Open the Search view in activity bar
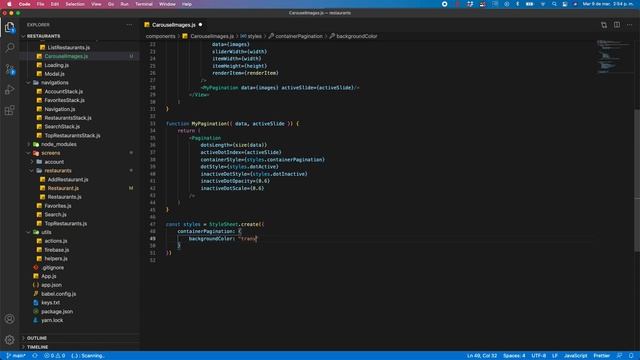Screen dimensions: 640x360 [x=10, y=48]
